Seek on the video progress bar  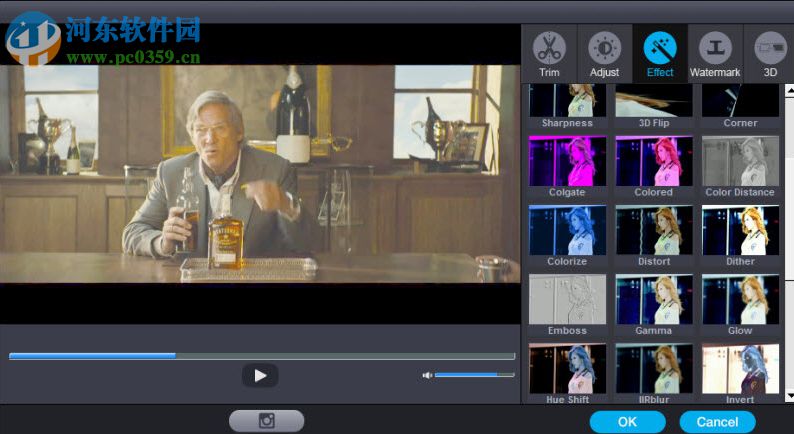[x=262, y=356]
